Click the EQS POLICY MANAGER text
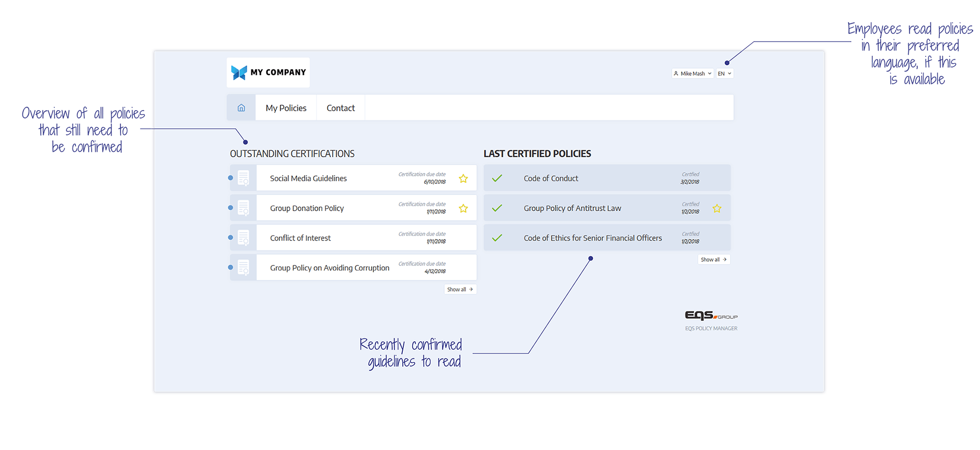The image size is (980, 450). click(711, 329)
